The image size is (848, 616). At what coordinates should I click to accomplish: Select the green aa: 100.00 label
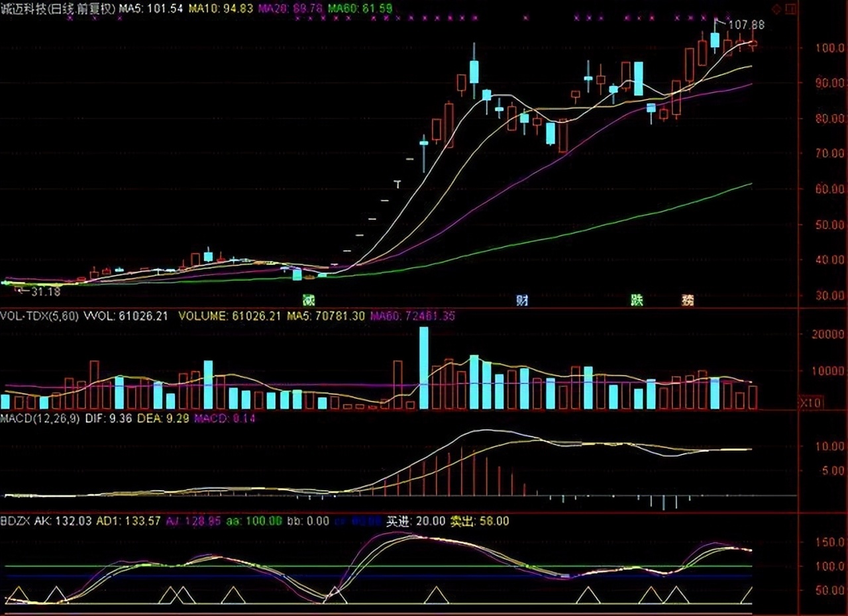pos(254,521)
